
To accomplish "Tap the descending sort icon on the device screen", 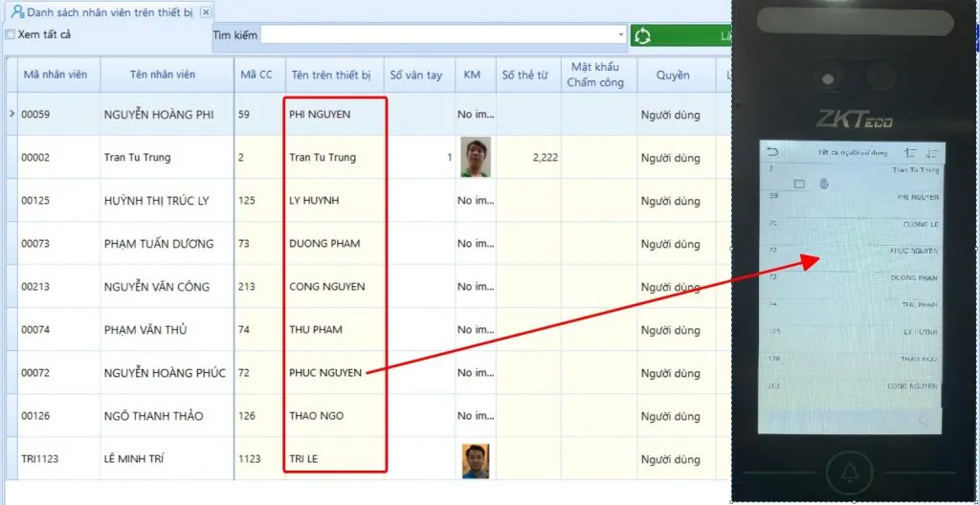I will click(932, 152).
